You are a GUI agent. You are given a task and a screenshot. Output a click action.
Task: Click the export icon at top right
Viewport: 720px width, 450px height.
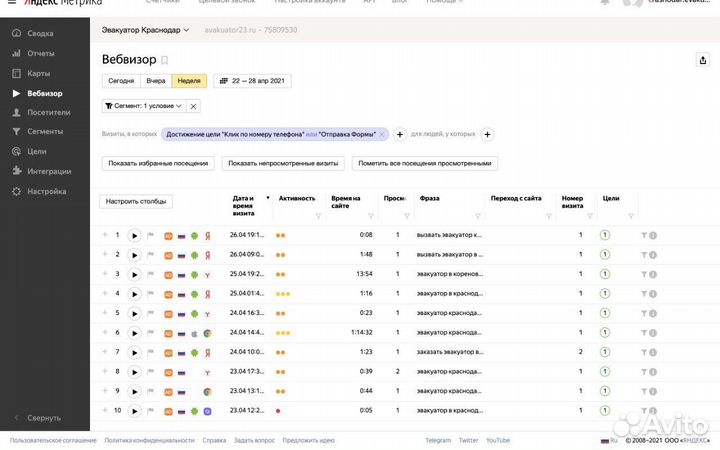pos(702,60)
